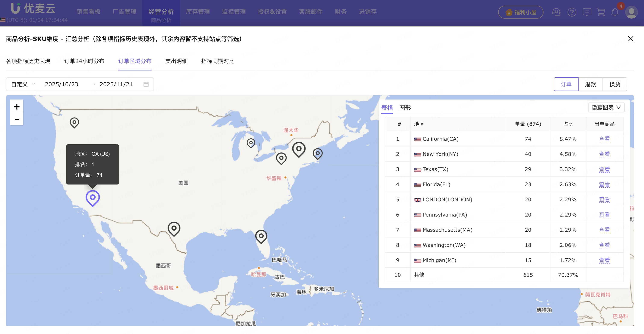Click the map zoom in plus button
644x334 pixels.
point(17,107)
